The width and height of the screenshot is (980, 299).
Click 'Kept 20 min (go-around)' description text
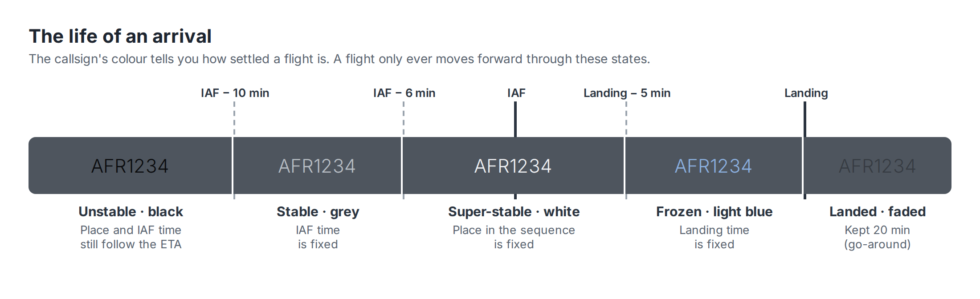(x=877, y=237)
